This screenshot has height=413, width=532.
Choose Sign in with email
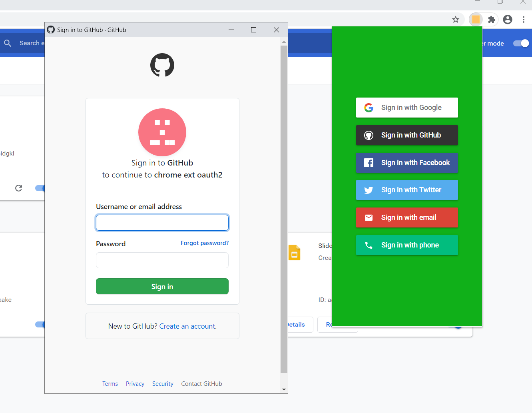pos(407,217)
